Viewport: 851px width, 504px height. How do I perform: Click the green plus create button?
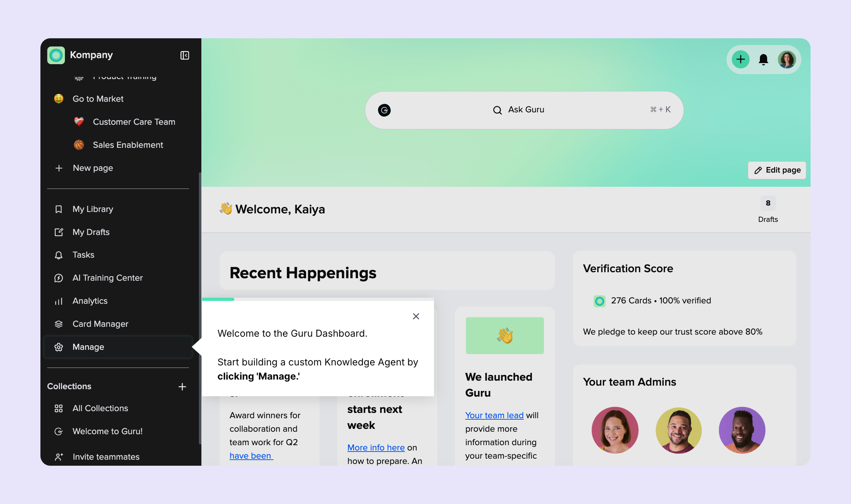pos(740,60)
